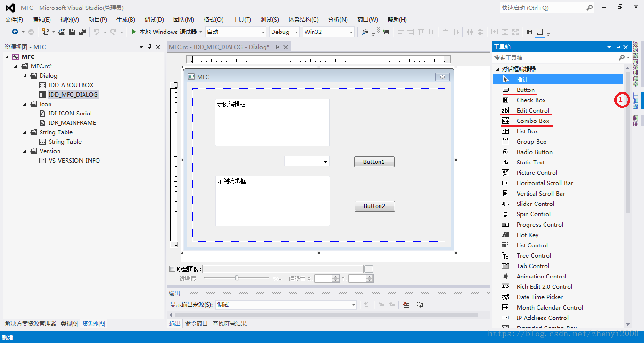The image size is (644, 343).
Task: Toggle auto-hide pin on the 工具箱 panel
Action: pyautogui.click(x=618, y=47)
